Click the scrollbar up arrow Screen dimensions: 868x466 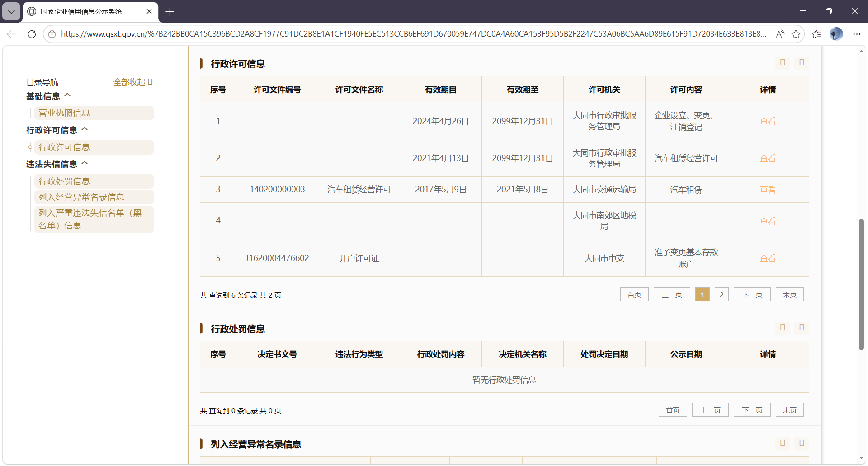[x=861, y=51]
